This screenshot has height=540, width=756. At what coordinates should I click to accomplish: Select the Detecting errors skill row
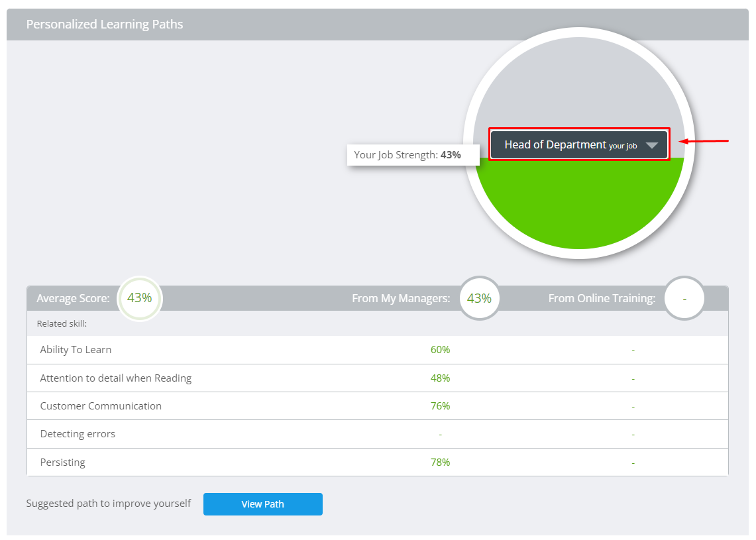point(78,434)
